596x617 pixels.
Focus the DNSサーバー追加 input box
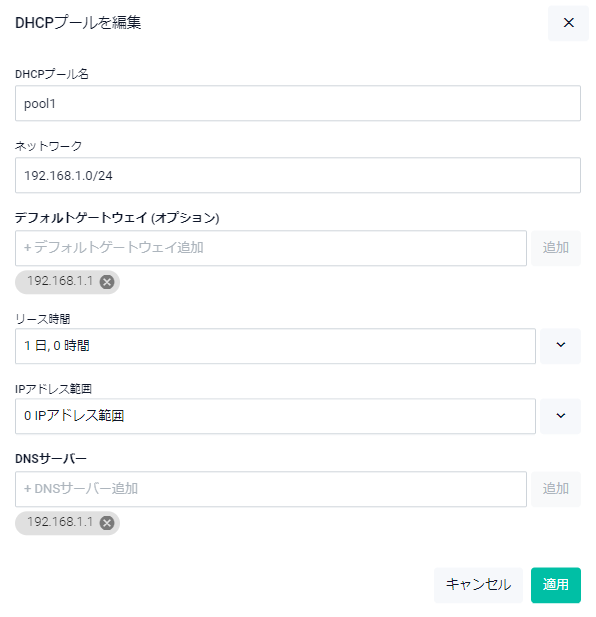271,489
